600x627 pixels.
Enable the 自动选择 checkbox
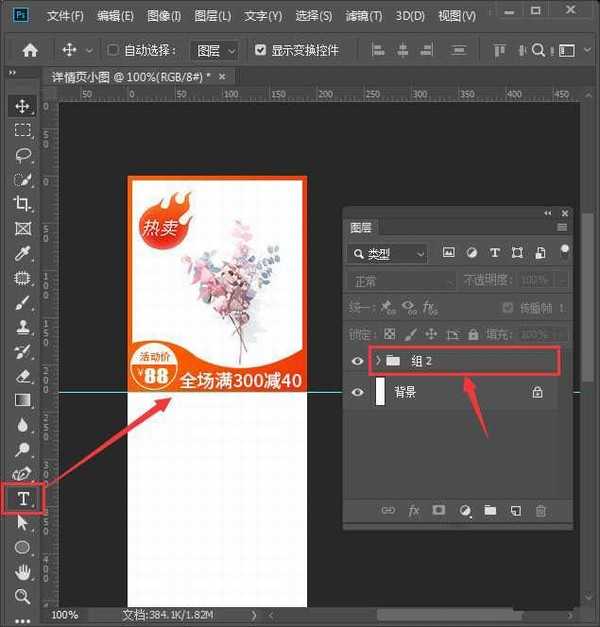[113, 50]
